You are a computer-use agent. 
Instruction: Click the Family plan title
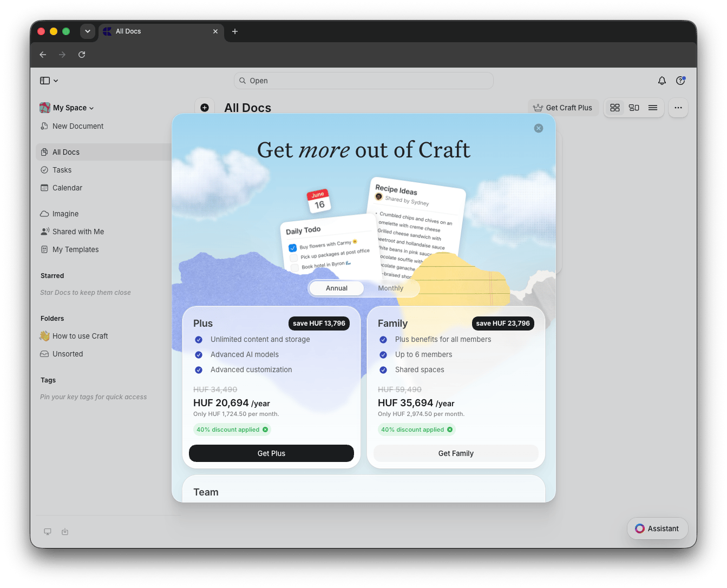coord(392,323)
